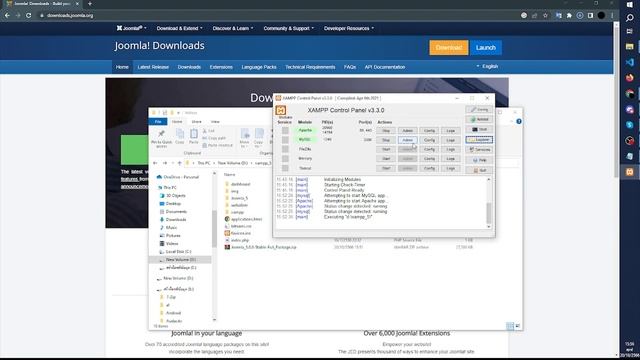Select the Joomla Stable Full Package zip file

[264, 247]
